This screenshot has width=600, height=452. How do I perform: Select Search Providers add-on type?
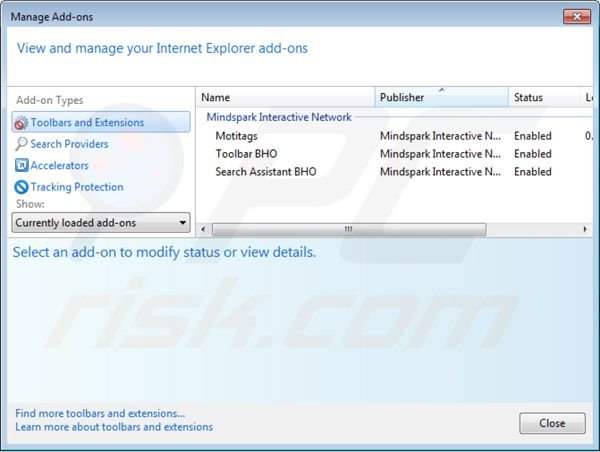click(x=69, y=144)
